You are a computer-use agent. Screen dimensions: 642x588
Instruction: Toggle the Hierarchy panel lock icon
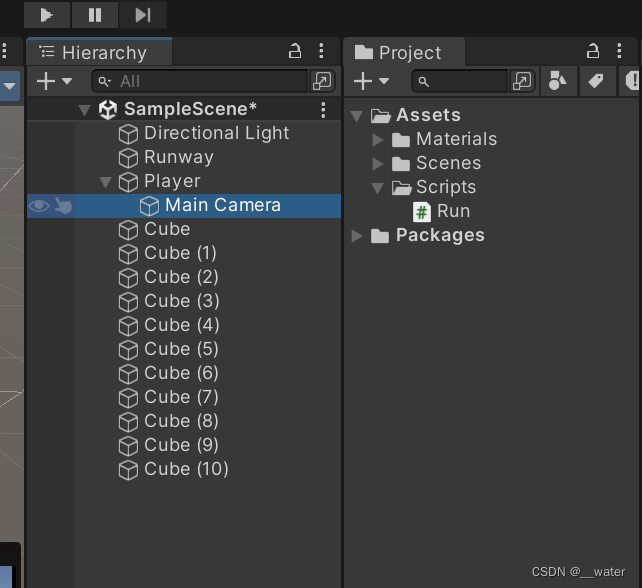click(295, 52)
